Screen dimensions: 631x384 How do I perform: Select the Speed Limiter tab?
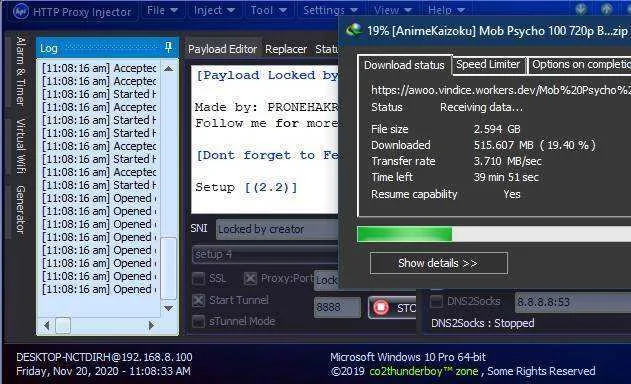coord(488,64)
